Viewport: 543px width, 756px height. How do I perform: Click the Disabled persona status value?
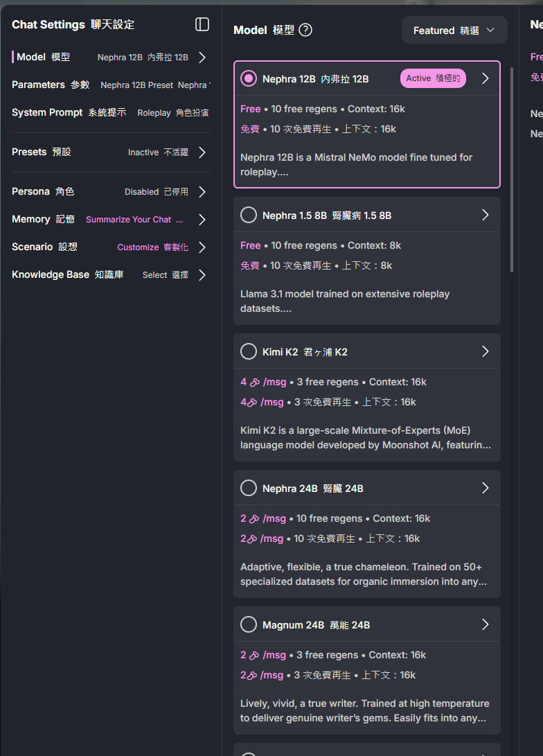[x=156, y=192]
